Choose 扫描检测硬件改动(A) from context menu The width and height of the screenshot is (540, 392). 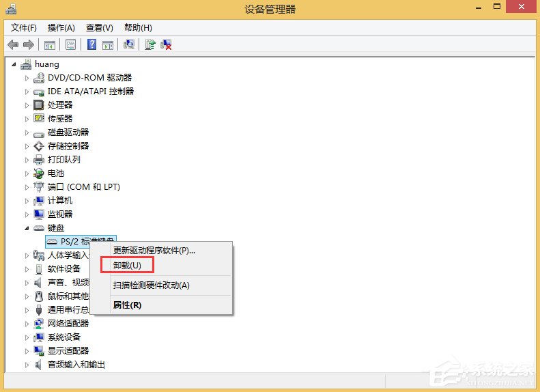(162, 285)
